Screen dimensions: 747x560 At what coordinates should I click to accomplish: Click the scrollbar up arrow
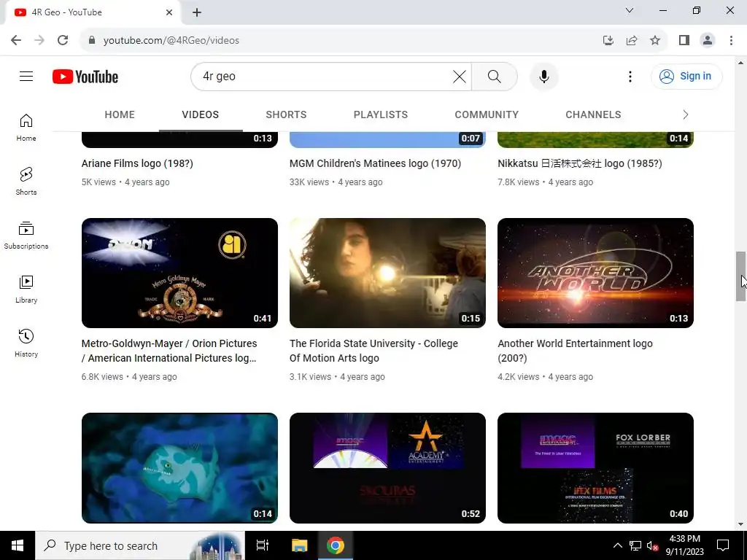pos(740,63)
